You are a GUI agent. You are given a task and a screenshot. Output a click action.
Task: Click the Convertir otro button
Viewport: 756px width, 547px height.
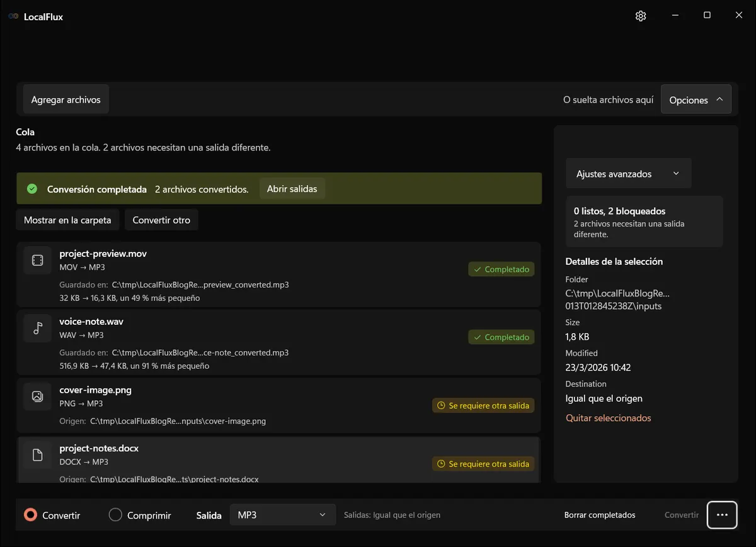click(x=161, y=220)
